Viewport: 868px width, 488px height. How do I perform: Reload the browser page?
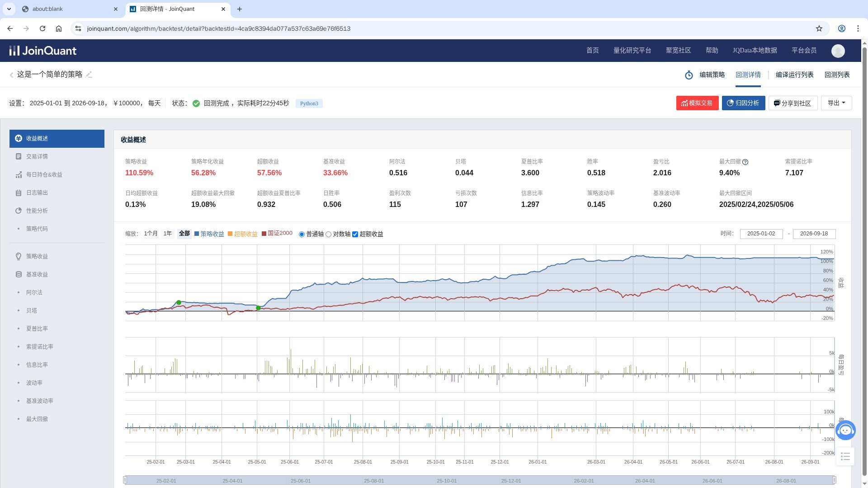pos(42,28)
